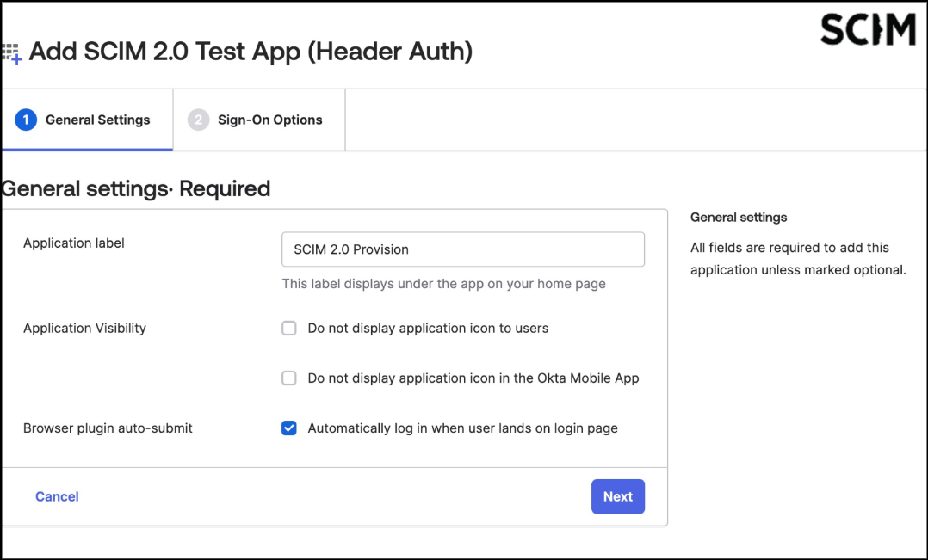Click the Cancel link
The image size is (928, 560).
[x=57, y=496]
